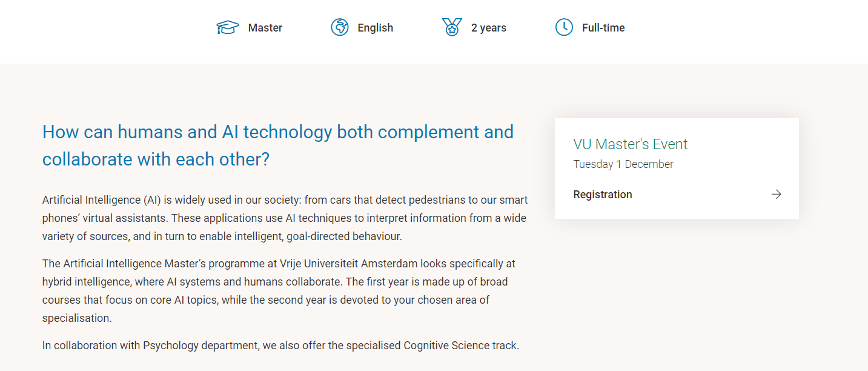The height and width of the screenshot is (371, 868).
Task: Click the heading line 'collaborate with each other?'
Action: pyautogui.click(x=156, y=159)
